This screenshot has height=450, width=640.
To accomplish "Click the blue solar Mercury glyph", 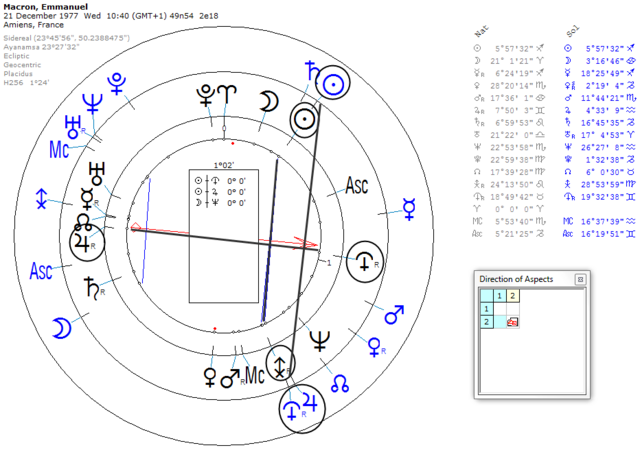I will tap(409, 210).
